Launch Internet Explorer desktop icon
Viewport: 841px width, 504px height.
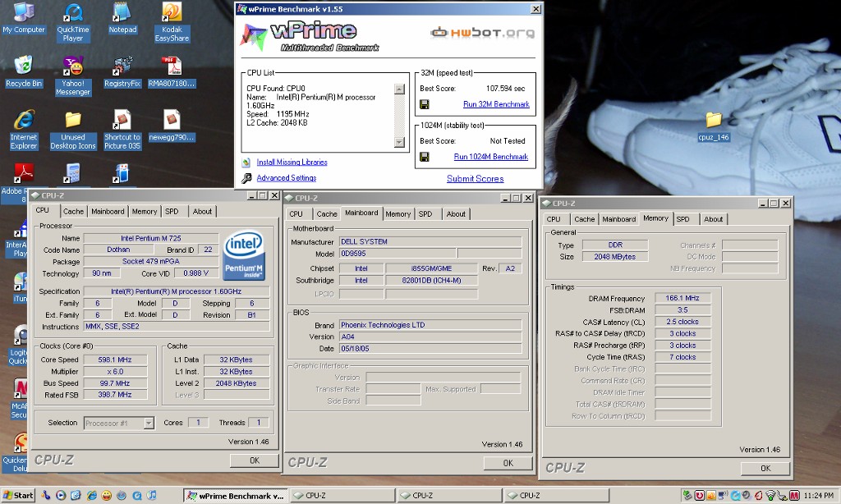(24, 129)
